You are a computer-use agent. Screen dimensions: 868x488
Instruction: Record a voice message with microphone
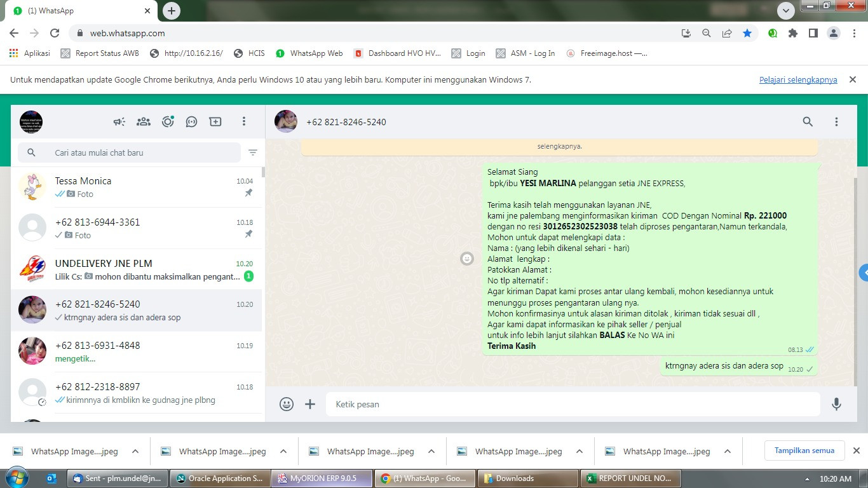click(x=836, y=404)
